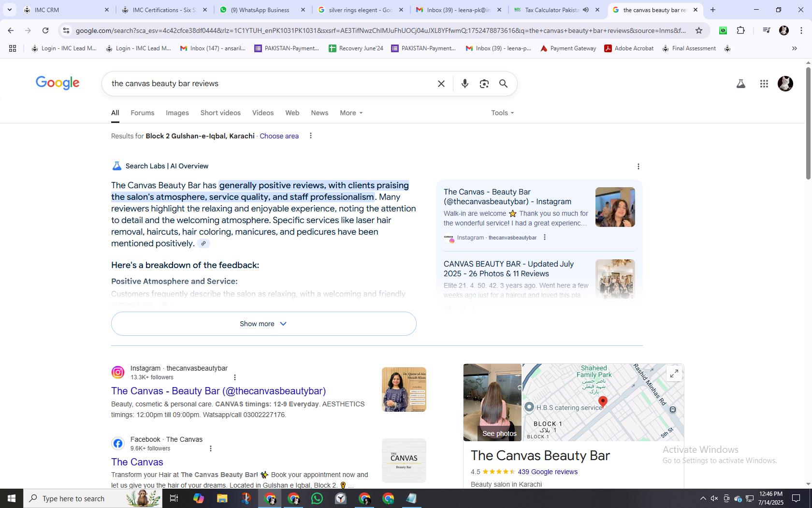
Task: Open a new browser tab
Action: pos(712,10)
